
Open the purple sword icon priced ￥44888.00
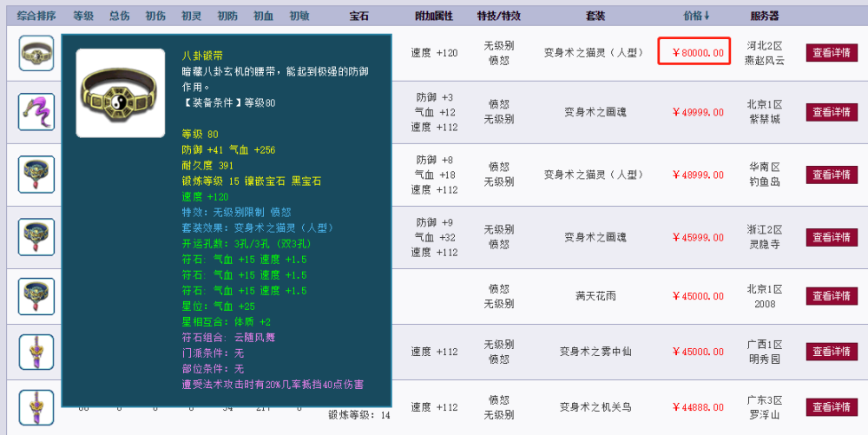pos(36,407)
